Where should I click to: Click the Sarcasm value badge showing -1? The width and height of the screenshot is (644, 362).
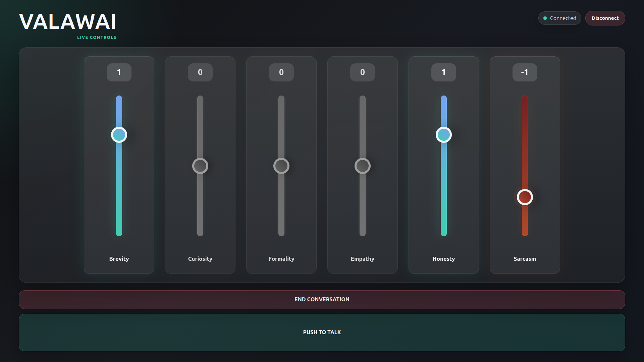(525, 72)
